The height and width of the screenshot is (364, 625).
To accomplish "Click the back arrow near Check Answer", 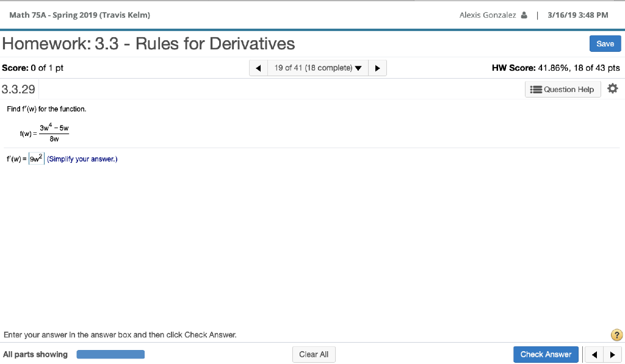I will click(x=593, y=354).
